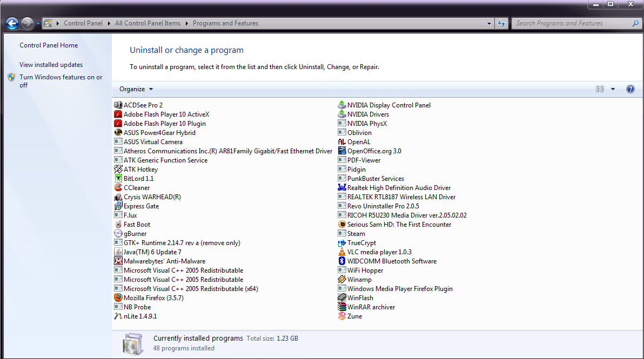
Task: Click the Realtek High Definition Audio Driver icon
Action: click(x=341, y=187)
